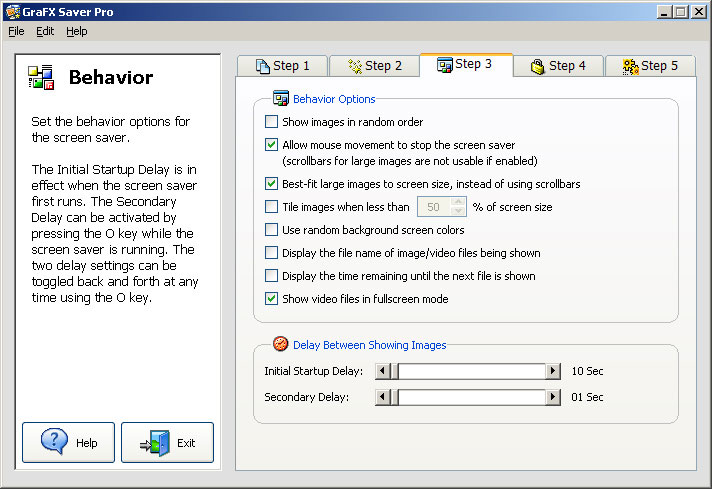Select the Step 3 tab

coord(466,64)
